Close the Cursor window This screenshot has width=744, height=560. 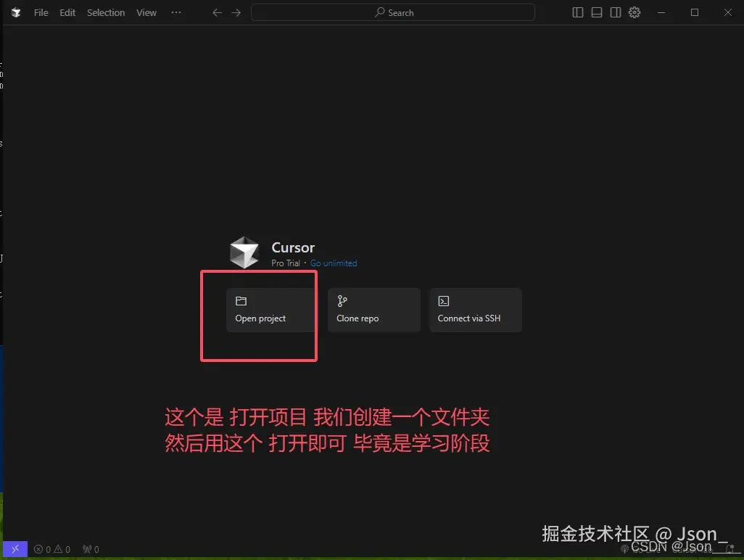coord(728,12)
